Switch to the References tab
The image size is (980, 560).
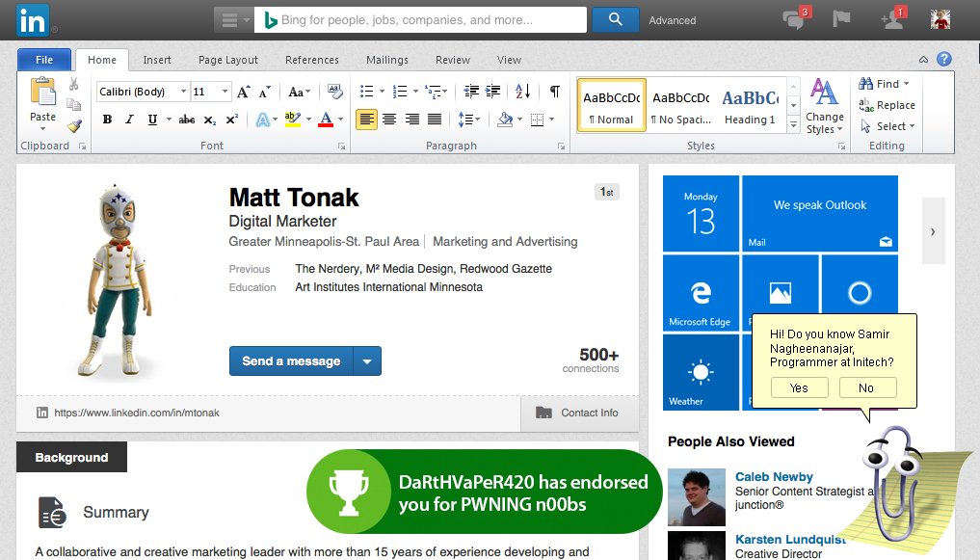point(312,60)
